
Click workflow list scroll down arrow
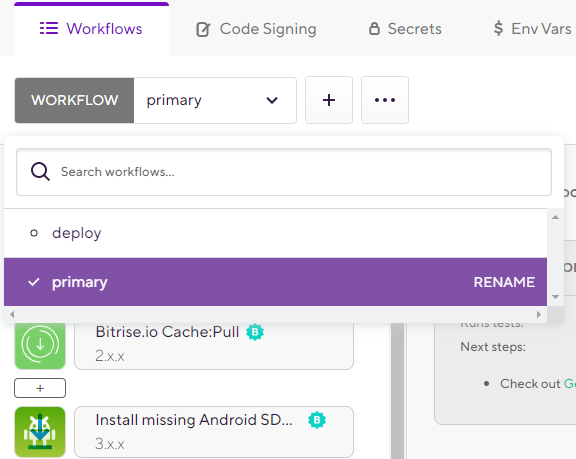pyautogui.click(x=555, y=297)
